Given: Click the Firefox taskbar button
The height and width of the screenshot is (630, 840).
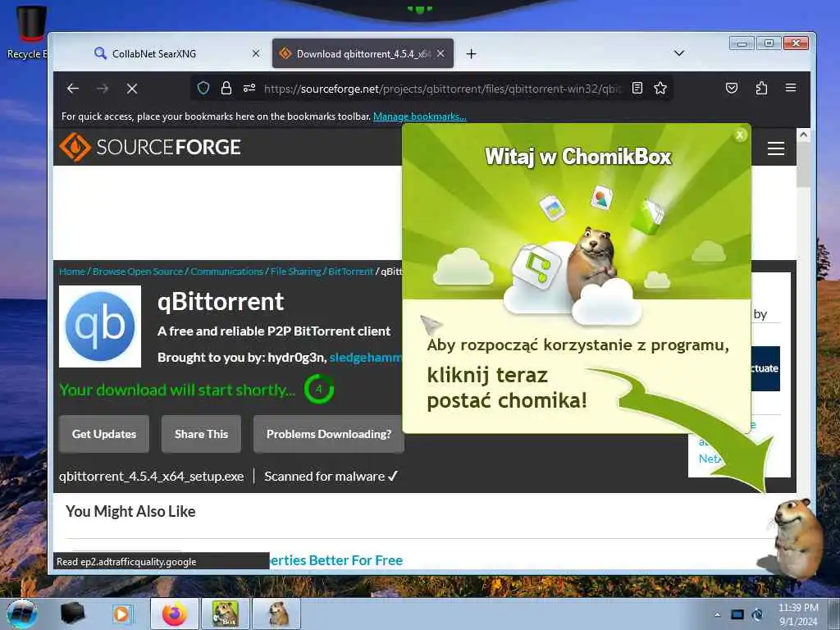Looking at the screenshot, I should tap(174, 614).
